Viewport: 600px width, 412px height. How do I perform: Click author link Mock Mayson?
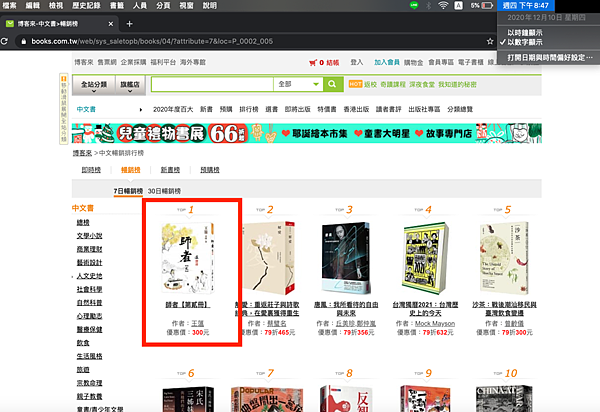click(435, 324)
